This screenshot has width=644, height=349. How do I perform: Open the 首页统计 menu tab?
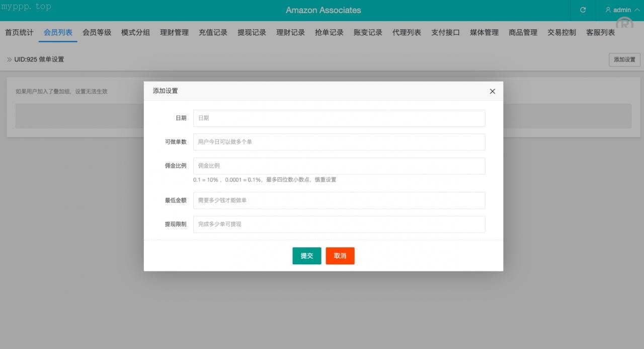coord(19,33)
